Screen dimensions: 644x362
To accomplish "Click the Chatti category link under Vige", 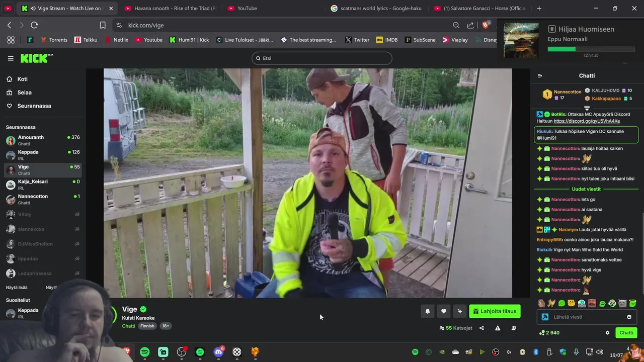I will [128, 326].
